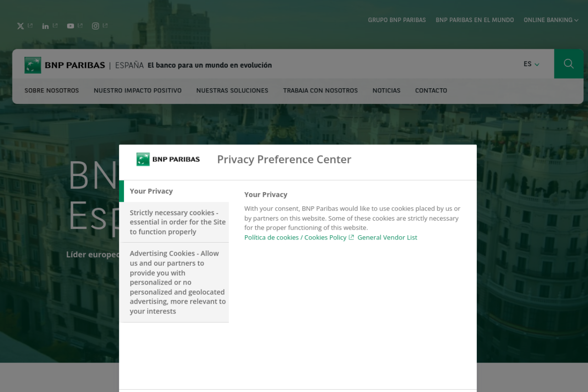This screenshot has width=588, height=392.
Task: Click the search magnifier icon
Action: pos(569,64)
